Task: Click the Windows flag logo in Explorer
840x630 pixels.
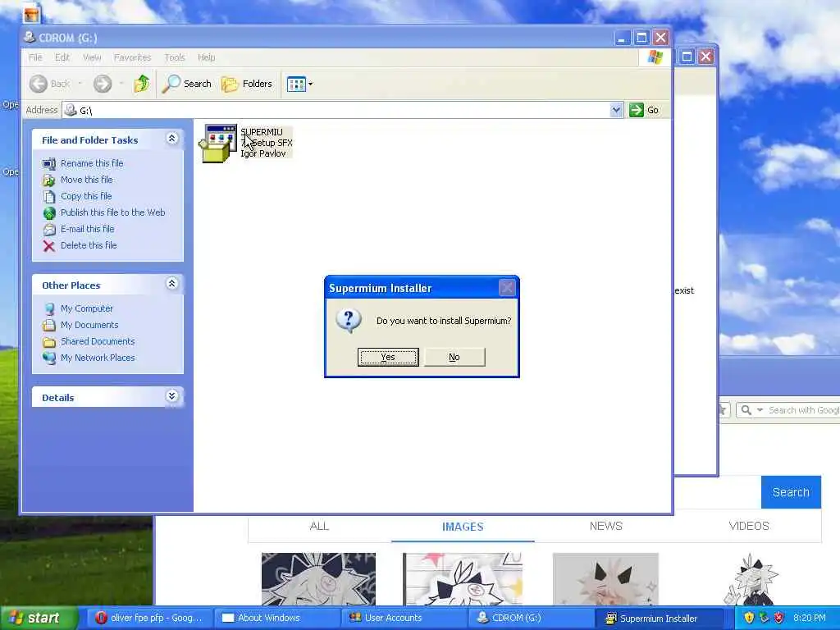Action: pos(655,57)
